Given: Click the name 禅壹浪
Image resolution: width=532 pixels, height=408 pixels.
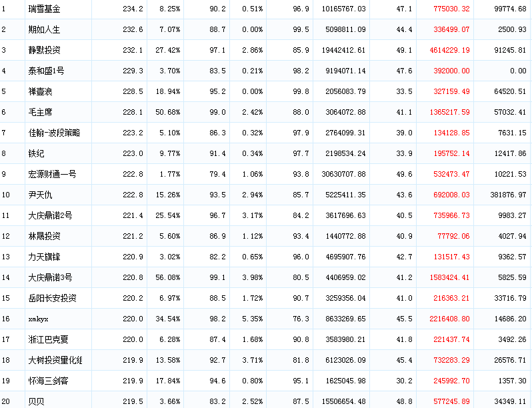Looking at the screenshot, I should [x=40, y=91].
